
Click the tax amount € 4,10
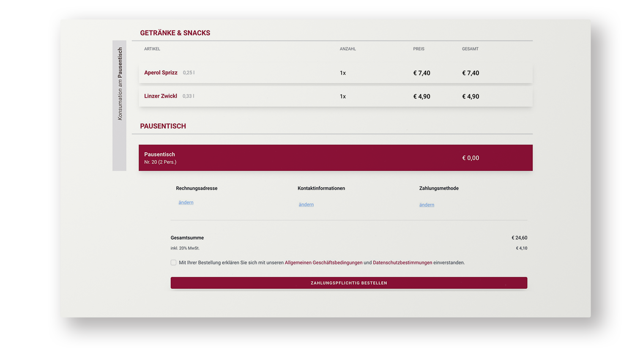pos(522,248)
